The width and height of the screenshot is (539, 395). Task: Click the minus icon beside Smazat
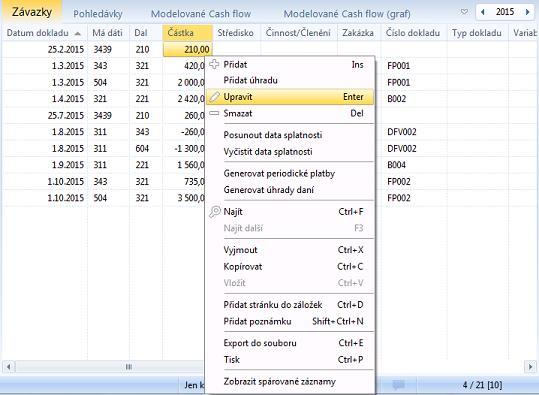point(214,113)
